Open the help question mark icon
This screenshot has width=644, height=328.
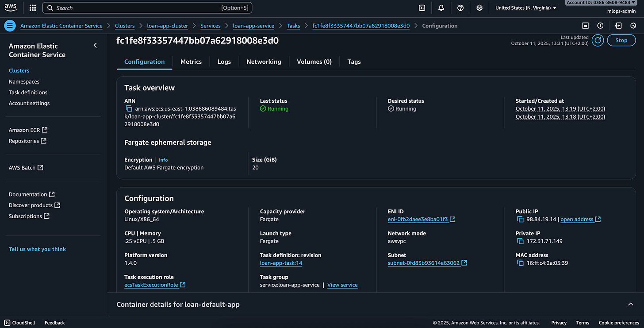pyautogui.click(x=460, y=8)
